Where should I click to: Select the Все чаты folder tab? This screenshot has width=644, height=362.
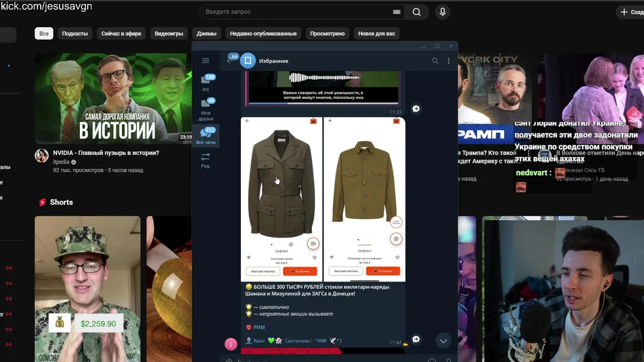pyautogui.click(x=206, y=136)
